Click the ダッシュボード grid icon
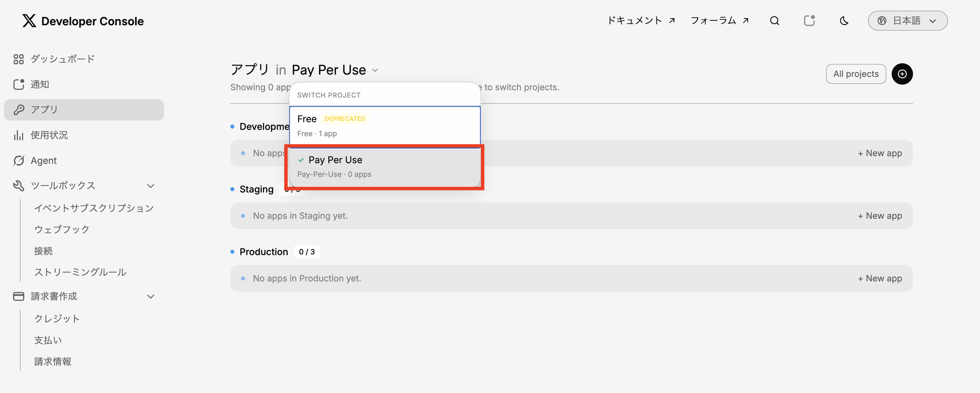Screen dimensions: 980x393 18,59
